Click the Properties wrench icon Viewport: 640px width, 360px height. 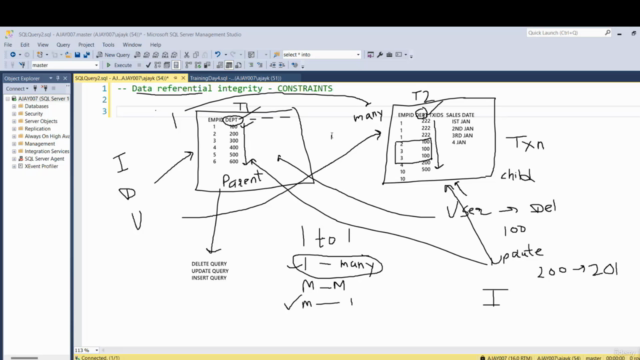380,55
